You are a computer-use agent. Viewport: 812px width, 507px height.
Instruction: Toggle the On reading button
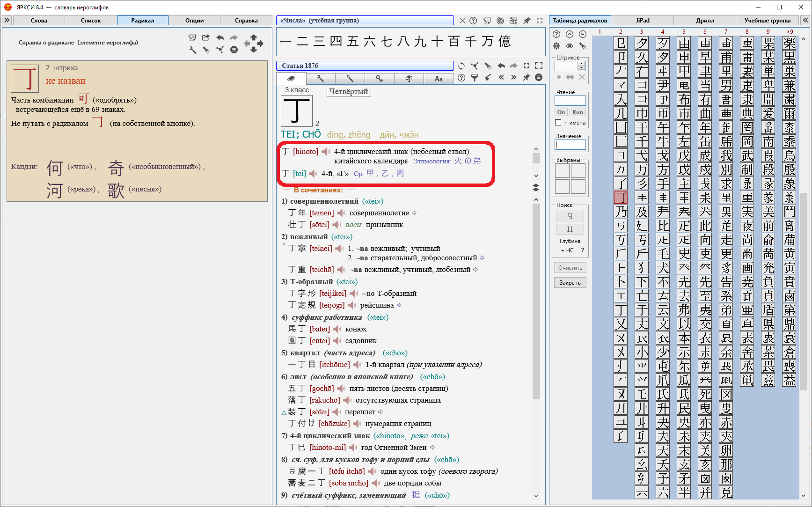tap(561, 112)
